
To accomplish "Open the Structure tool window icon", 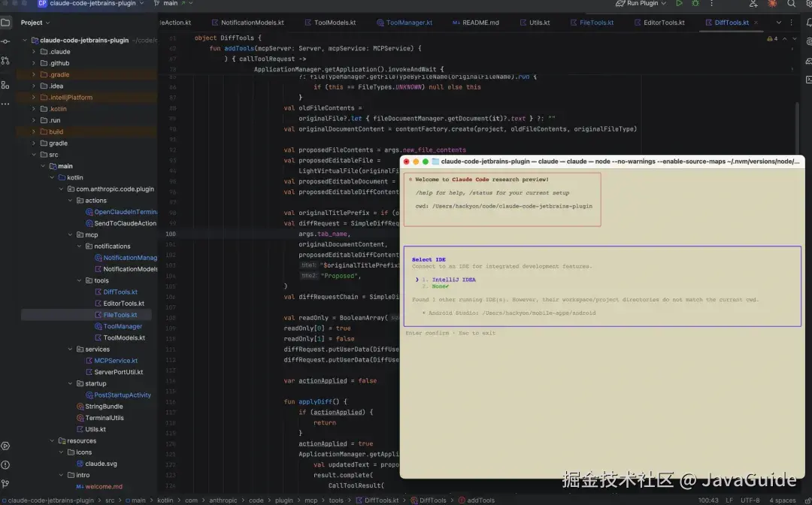I will pos(6,85).
